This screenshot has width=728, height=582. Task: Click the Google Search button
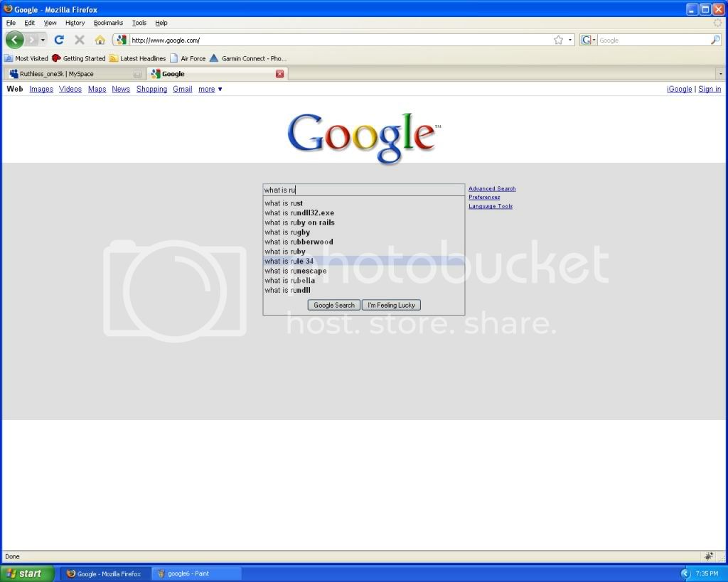334,305
